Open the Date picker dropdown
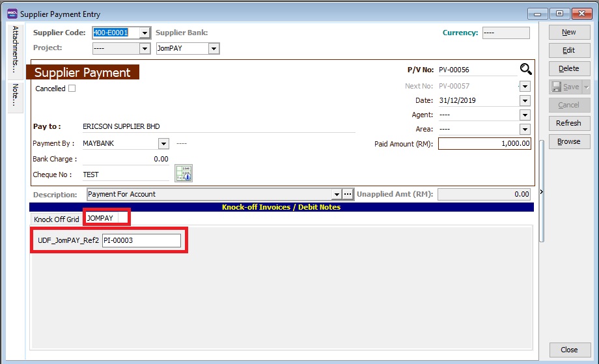This screenshot has width=599, height=364. point(525,101)
